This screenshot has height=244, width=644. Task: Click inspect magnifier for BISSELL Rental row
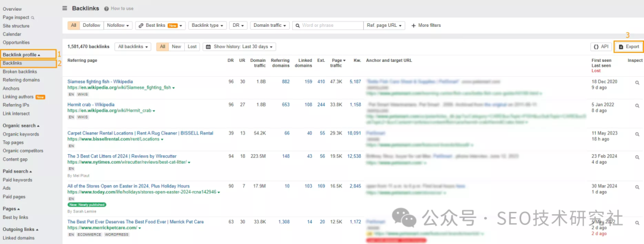point(637,133)
